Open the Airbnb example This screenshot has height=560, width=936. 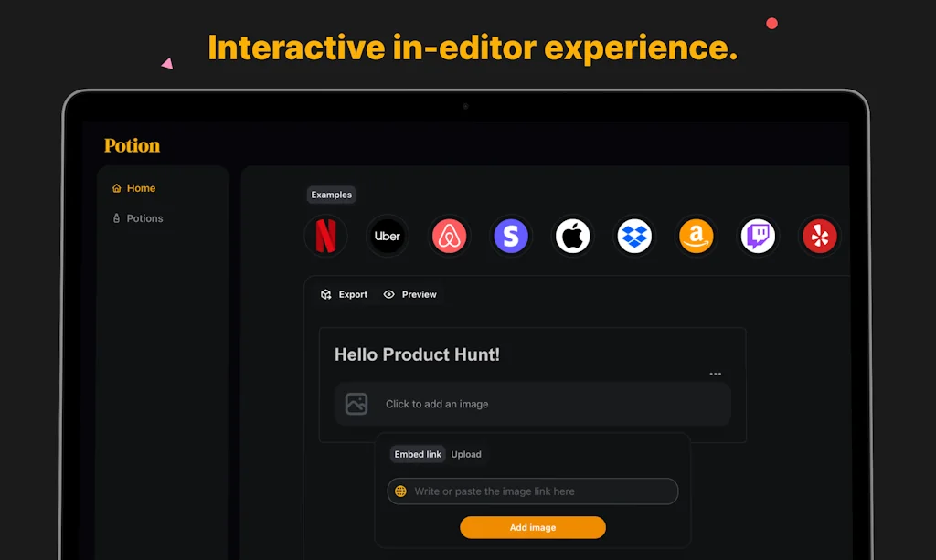(449, 237)
